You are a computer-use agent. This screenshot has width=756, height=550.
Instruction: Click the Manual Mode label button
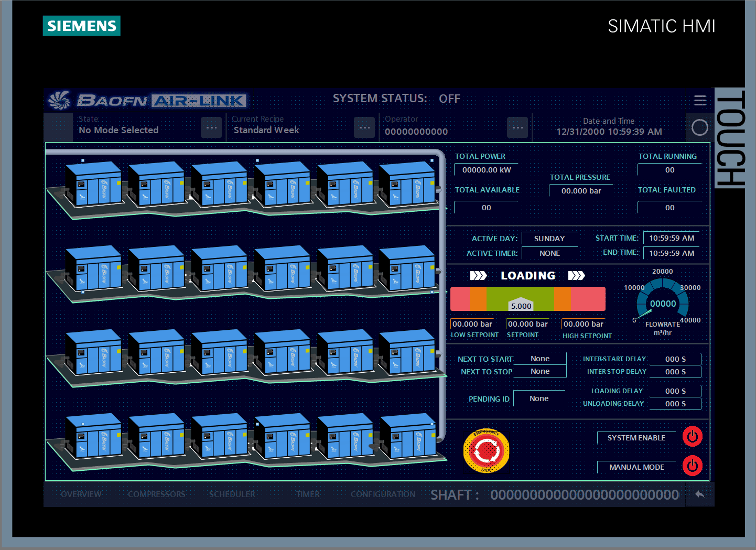[636, 467]
